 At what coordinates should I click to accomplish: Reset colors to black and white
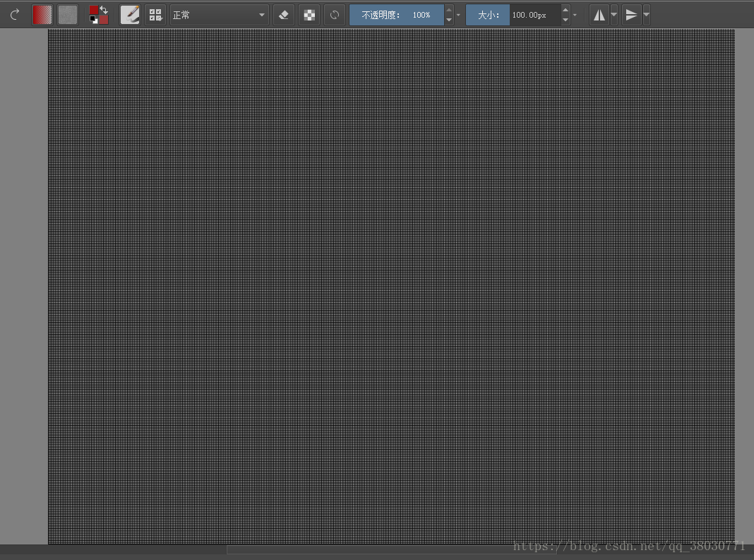pyautogui.click(x=94, y=20)
